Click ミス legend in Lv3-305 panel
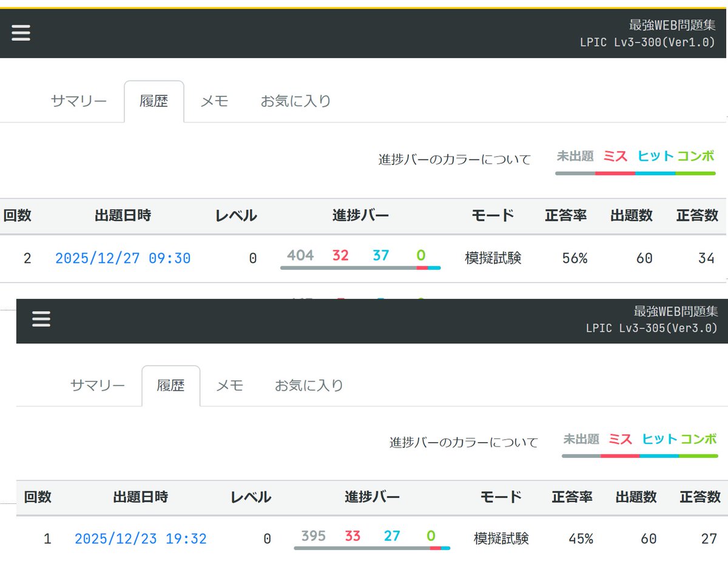728x581 pixels. (x=620, y=439)
